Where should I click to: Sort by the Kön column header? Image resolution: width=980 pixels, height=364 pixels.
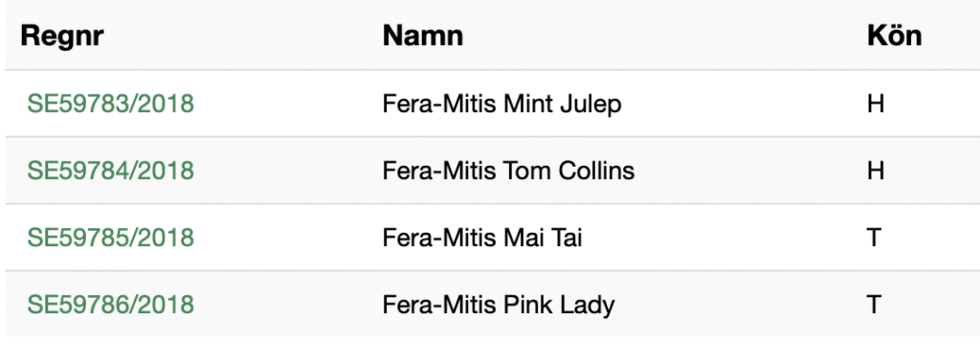pos(895,35)
